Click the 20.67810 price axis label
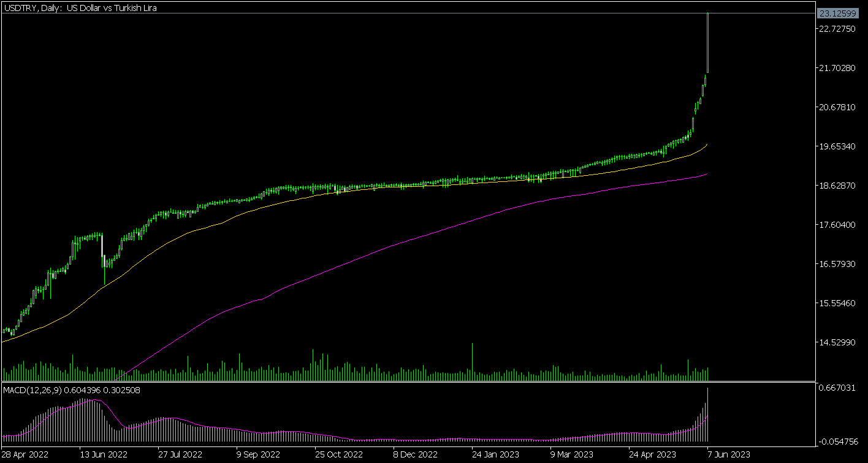868x463 pixels. (x=836, y=107)
